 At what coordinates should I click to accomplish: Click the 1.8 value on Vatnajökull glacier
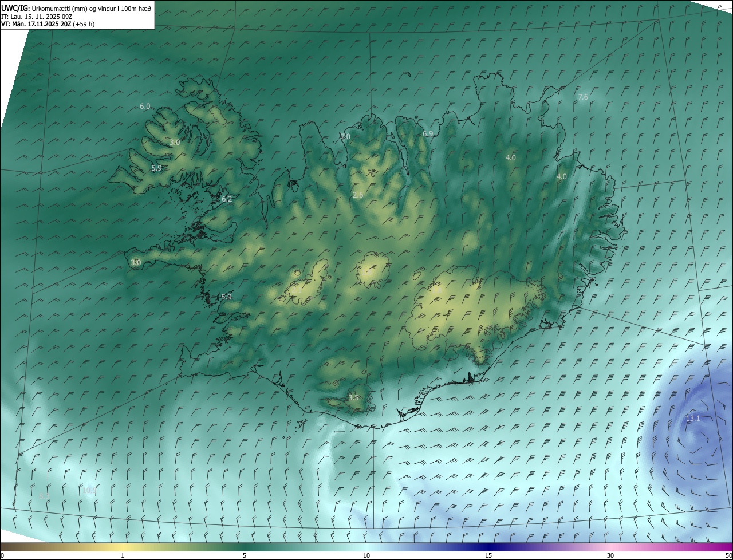436,290
